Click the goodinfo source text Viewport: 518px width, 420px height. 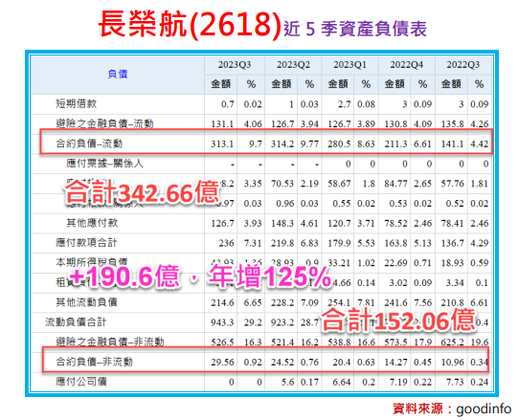(484, 409)
